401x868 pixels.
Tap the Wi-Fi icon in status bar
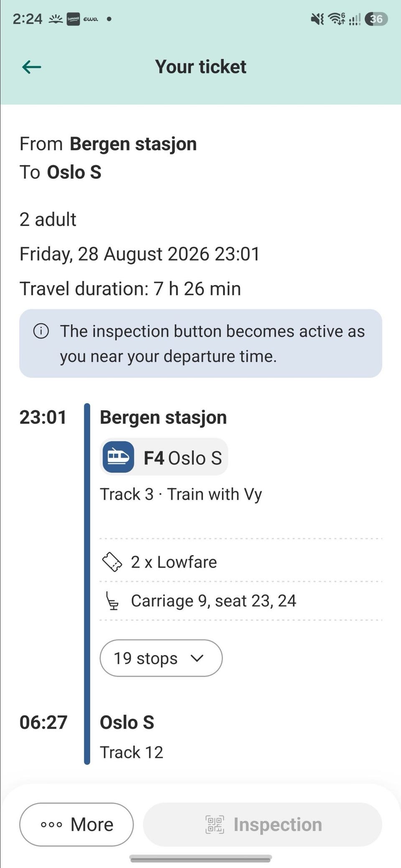tap(337, 19)
